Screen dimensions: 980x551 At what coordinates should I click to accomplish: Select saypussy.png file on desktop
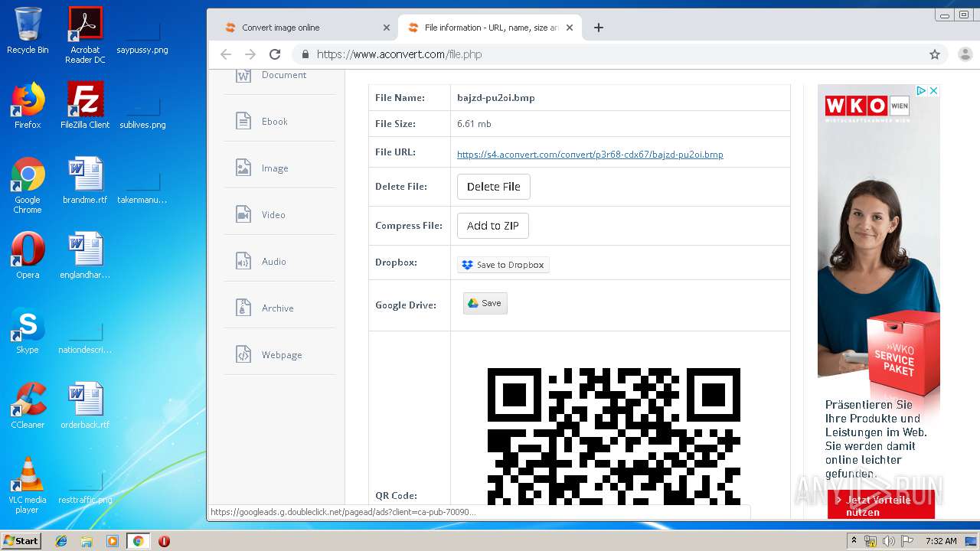click(x=142, y=37)
